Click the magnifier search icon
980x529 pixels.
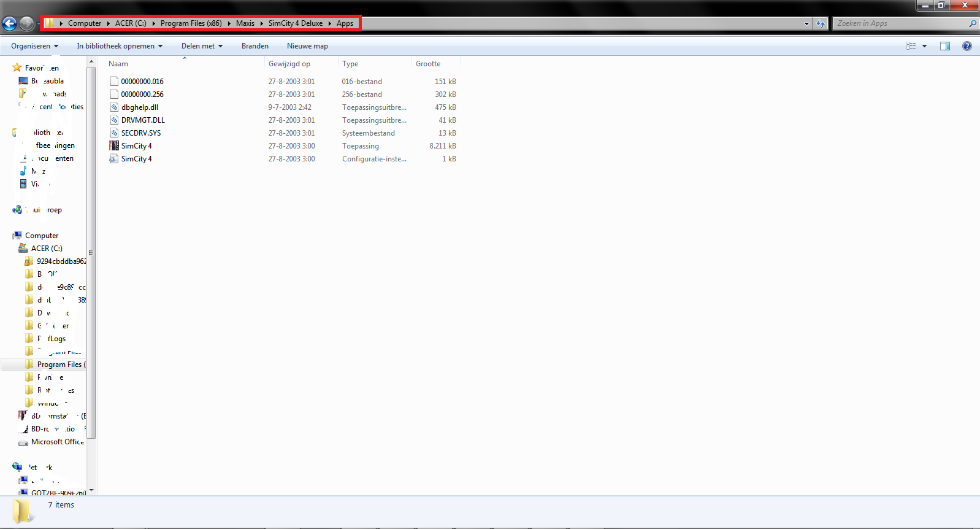click(973, 23)
